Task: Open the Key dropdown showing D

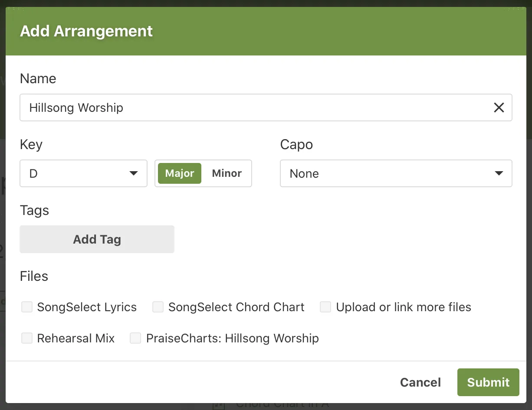Action: (x=83, y=173)
